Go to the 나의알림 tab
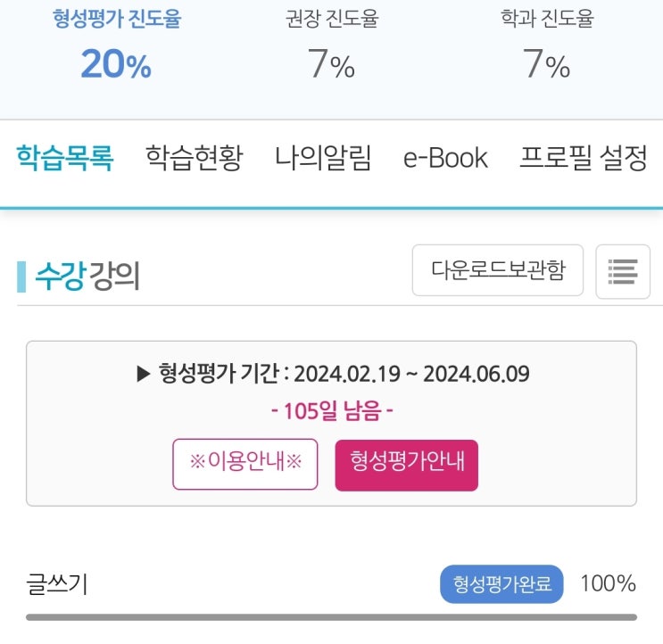Viewport: 663px width, 644px height. (x=323, y=159)
